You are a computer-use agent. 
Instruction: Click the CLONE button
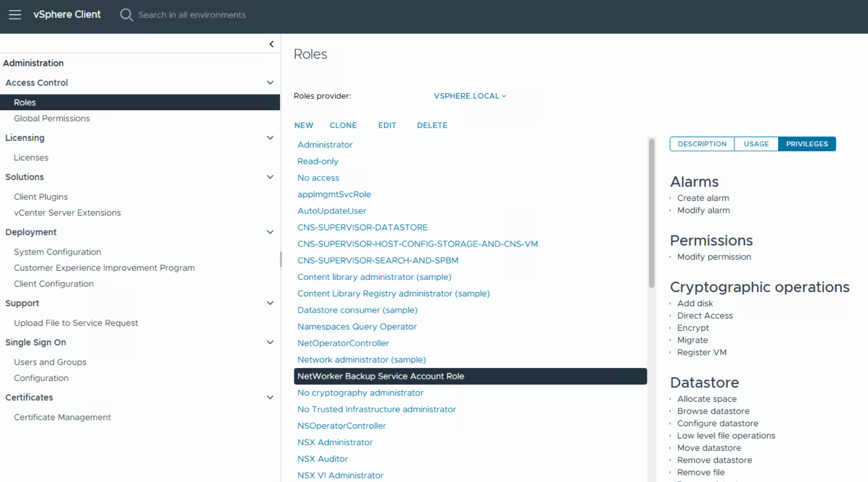(343, 125)
